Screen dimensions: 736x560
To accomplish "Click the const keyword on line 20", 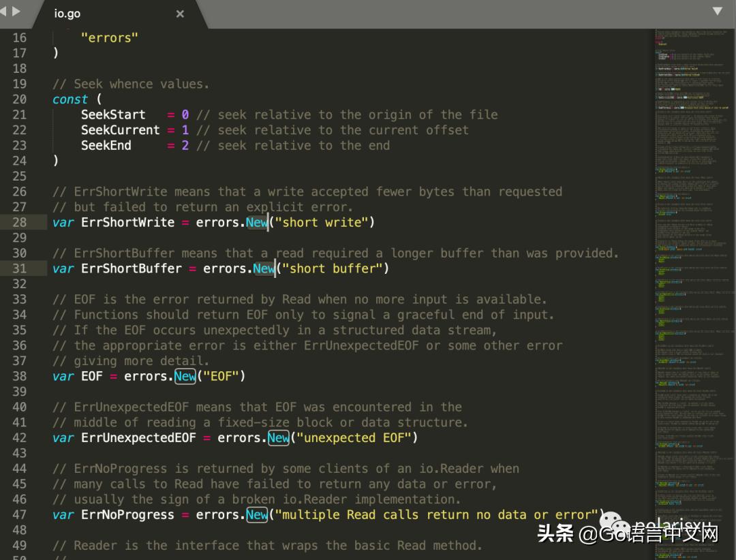I will 70,99.
